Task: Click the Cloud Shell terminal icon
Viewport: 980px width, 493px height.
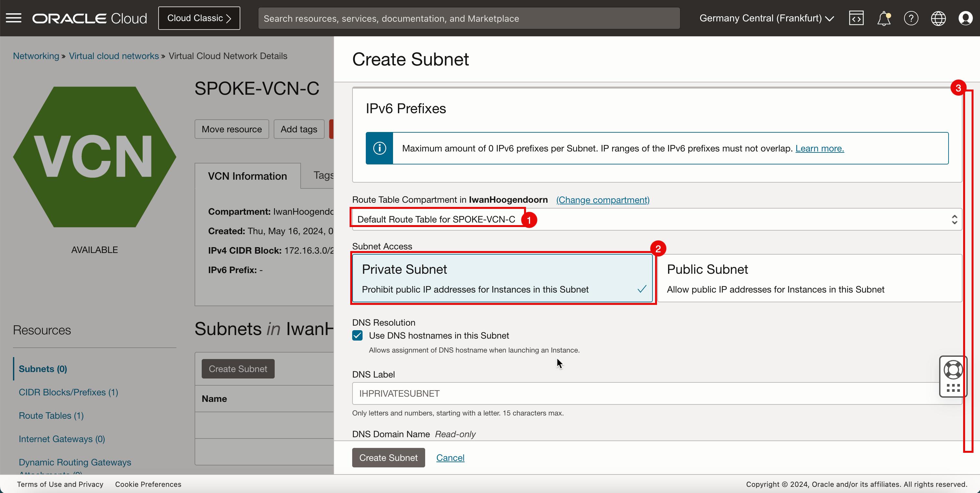Action: [856, 18]
